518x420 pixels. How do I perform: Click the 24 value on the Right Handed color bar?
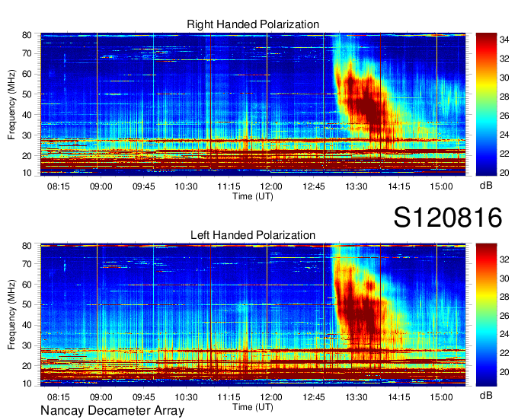pyautogui.click(x=504, y=135)
